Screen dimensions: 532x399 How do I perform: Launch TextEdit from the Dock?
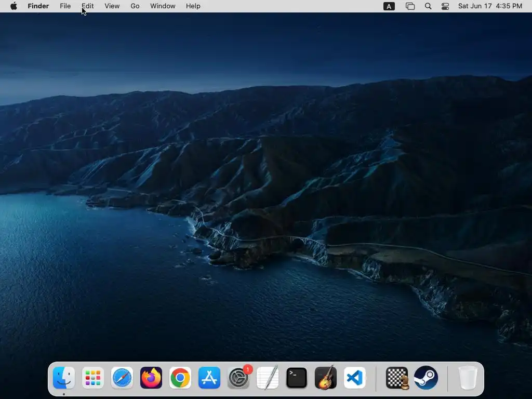point(268,378)
